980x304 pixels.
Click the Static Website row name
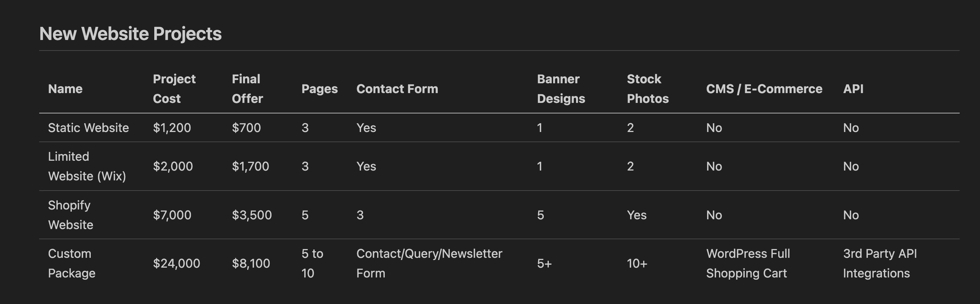click(88, 128)
